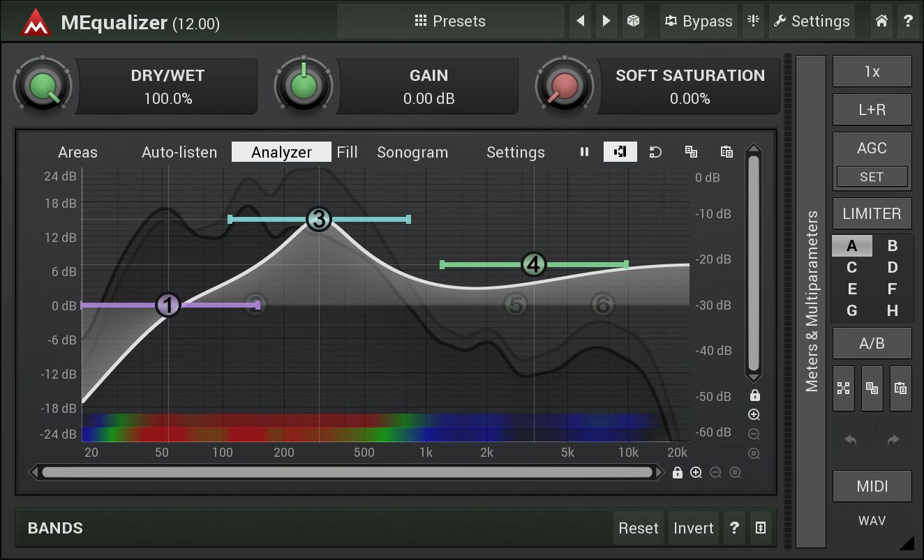The width and height of the screenshot is (924, 560).
Task: Open help with the top question mark
Action: [908, 21]
